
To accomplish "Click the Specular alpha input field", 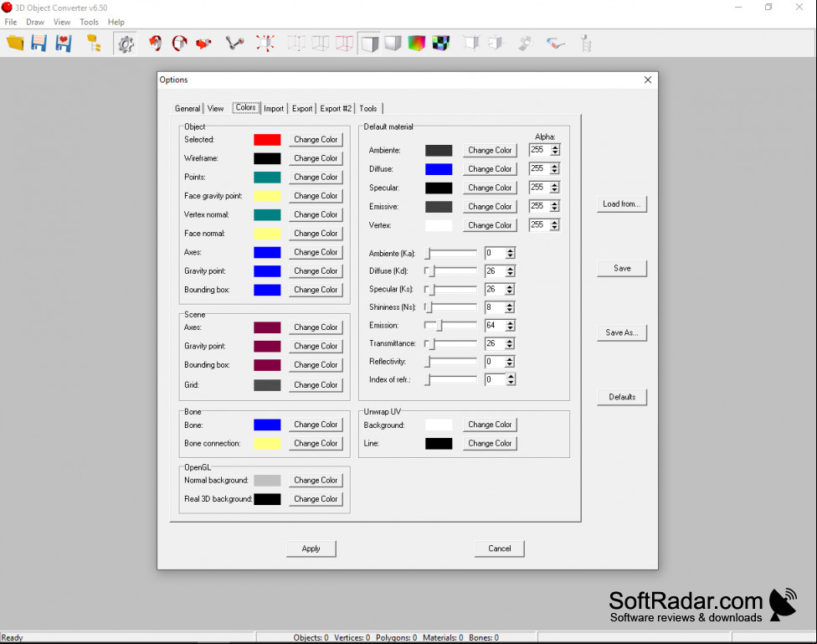I will (539, 188).
